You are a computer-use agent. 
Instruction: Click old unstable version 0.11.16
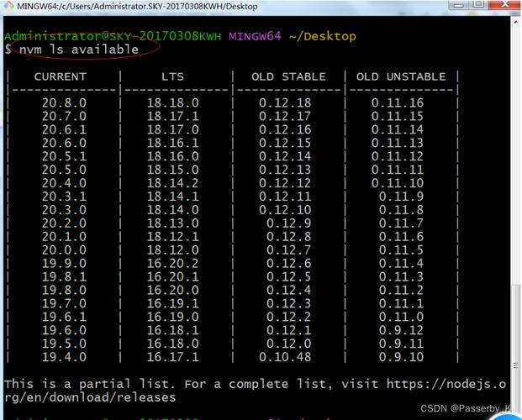click(398, 102)
